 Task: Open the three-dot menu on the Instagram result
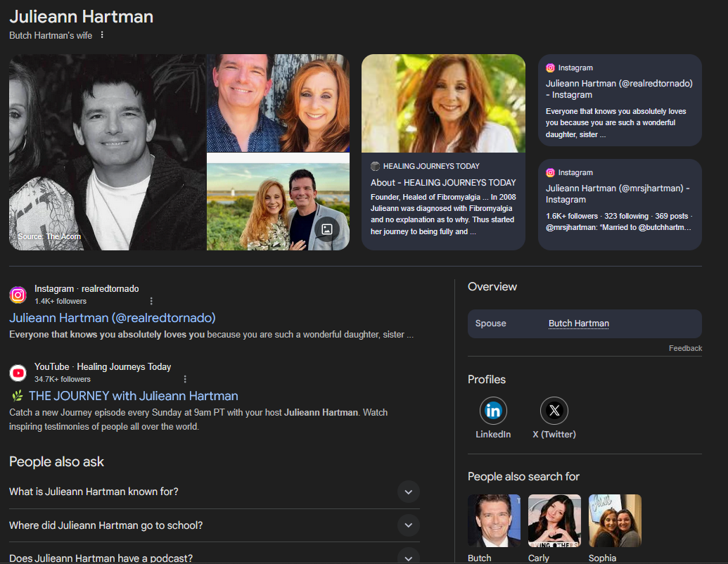click(x=151, y=301)
